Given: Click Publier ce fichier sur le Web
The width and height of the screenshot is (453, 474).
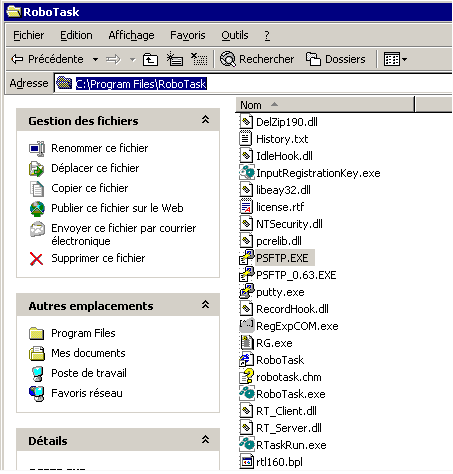Looking at the screenshot, I should coord(117,208).
